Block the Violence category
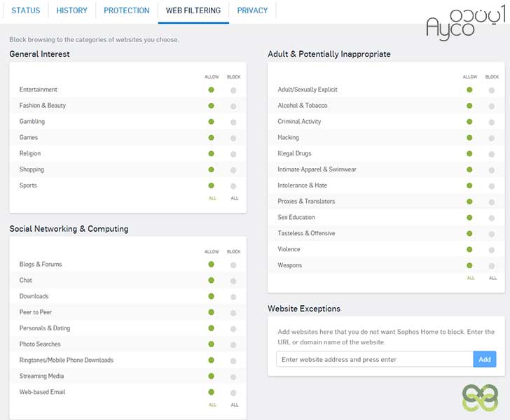Screen dimensions: 510x420 coord(492,250)
